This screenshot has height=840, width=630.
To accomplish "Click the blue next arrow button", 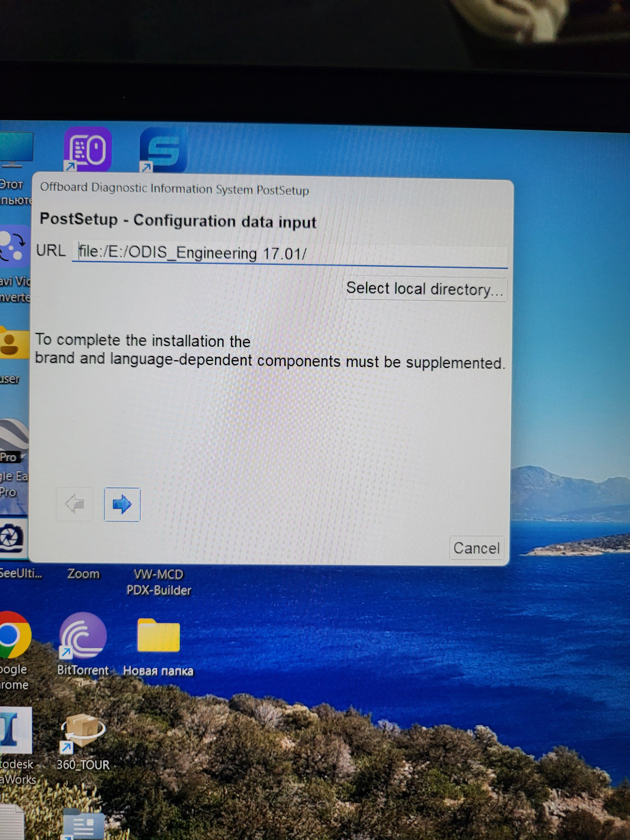I will (122, 504).
